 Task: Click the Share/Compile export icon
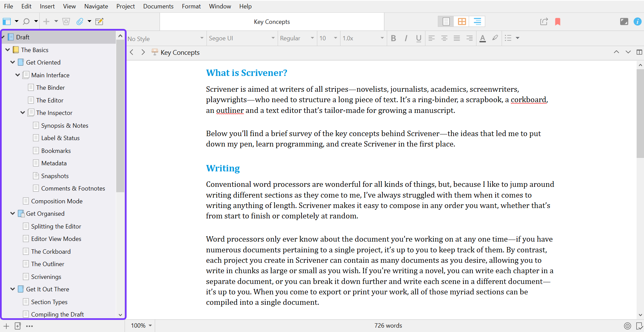tap(544, 22)
